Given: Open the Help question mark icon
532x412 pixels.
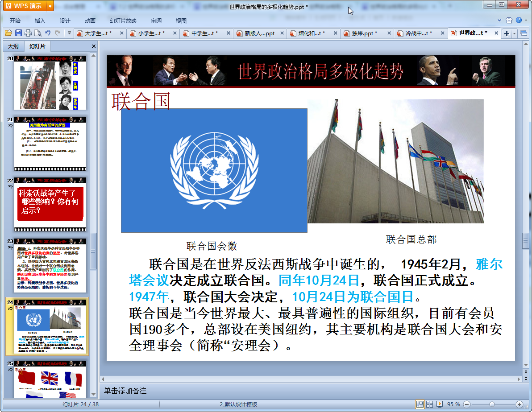Looking at the screenshot, I should [519, 21].
